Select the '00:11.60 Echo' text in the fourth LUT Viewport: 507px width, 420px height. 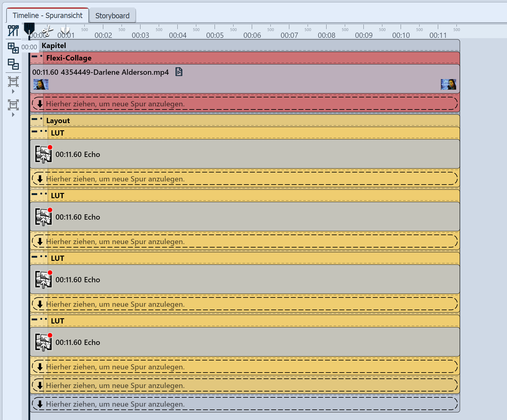coord(78,342)
